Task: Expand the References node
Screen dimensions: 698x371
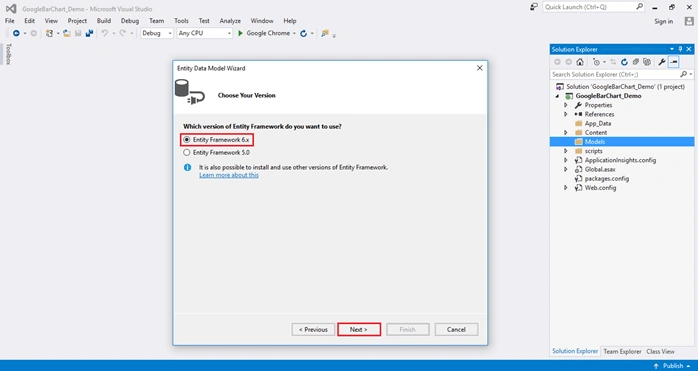Action: point(566,114)
